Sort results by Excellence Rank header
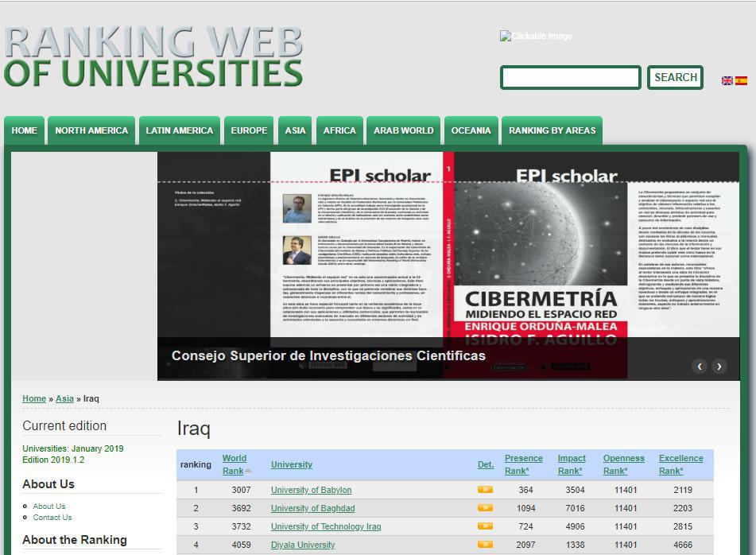756x555 pixels. [x=680, y=464]
